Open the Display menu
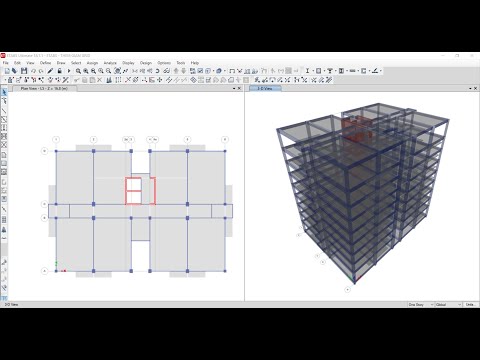Viewport: 480px width, 360px height. pyautogui.click(x=128, y=63)
